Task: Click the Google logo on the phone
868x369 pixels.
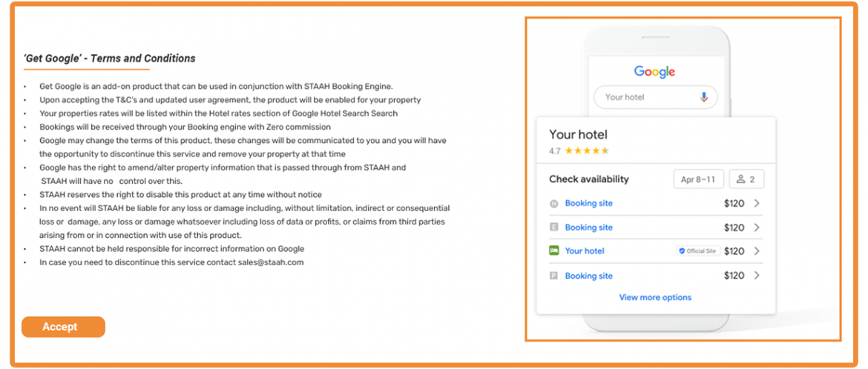Action: point(654,72)
